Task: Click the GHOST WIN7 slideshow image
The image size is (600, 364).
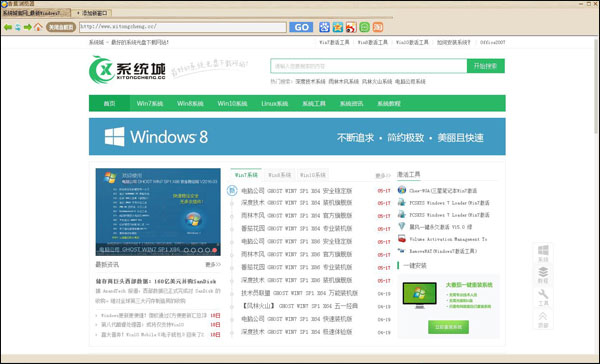Action: [158, 212]
